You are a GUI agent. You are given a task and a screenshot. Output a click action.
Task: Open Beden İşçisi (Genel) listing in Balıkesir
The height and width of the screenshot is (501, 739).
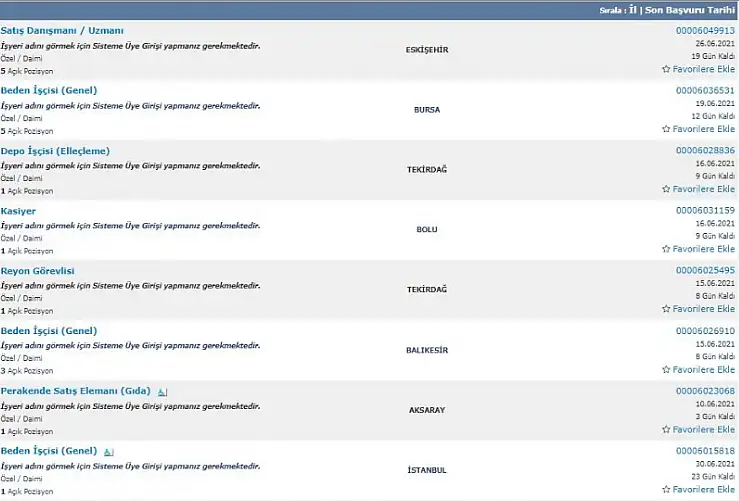[x=49, y=331]
